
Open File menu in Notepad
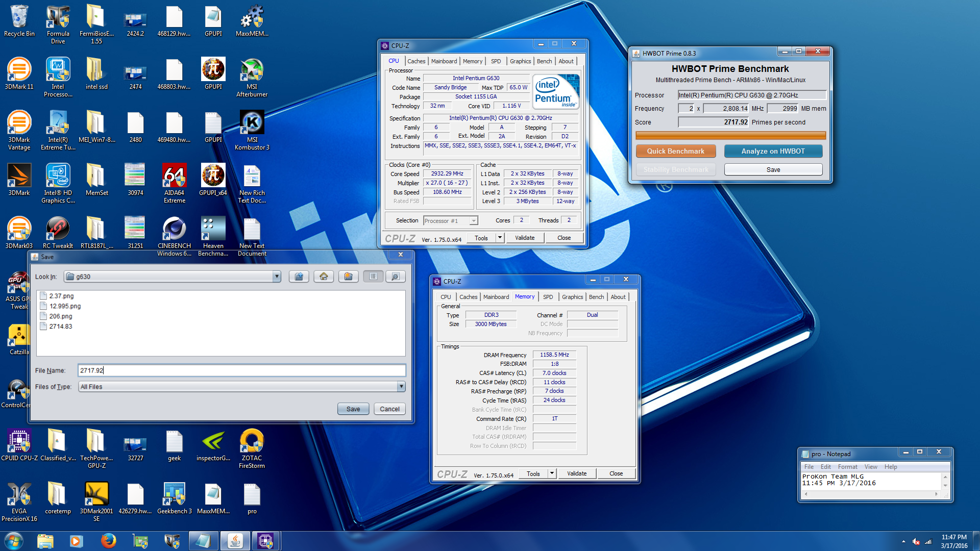click(809, 467)
